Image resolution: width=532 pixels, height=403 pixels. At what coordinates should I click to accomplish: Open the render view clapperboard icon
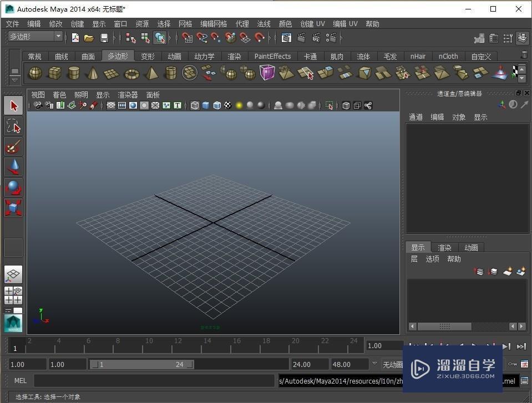[286, 38]
